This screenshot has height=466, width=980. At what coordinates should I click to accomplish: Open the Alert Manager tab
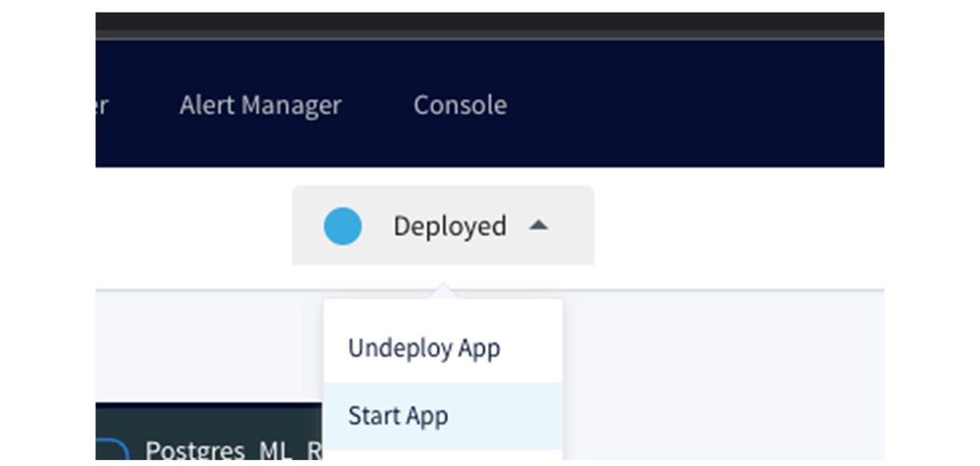(x=260, y=105)
